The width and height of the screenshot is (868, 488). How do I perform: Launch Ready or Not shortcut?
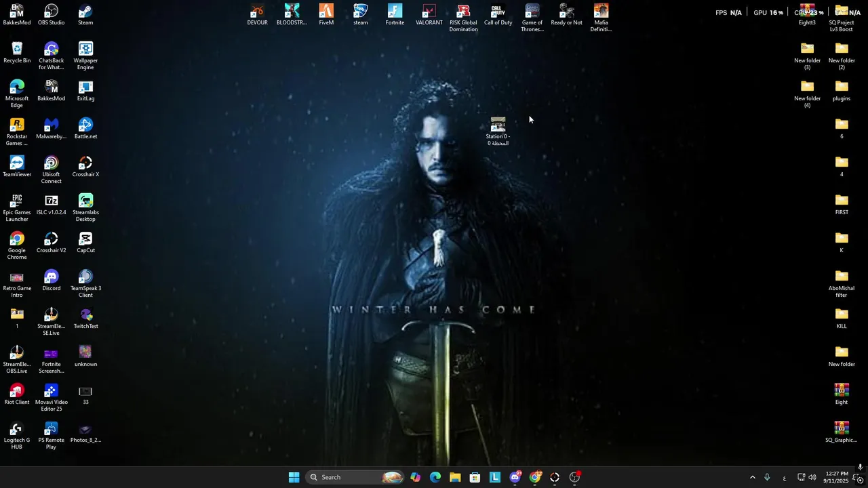(567, 15)
